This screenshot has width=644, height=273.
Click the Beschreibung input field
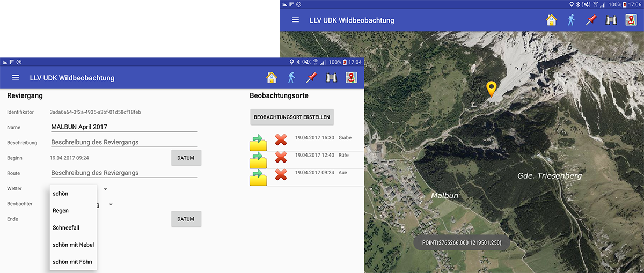coord(124,142)
